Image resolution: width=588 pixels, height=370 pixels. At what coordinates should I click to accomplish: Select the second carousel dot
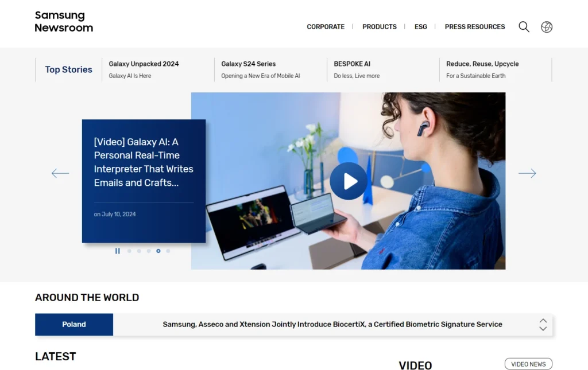pos(139,251)
